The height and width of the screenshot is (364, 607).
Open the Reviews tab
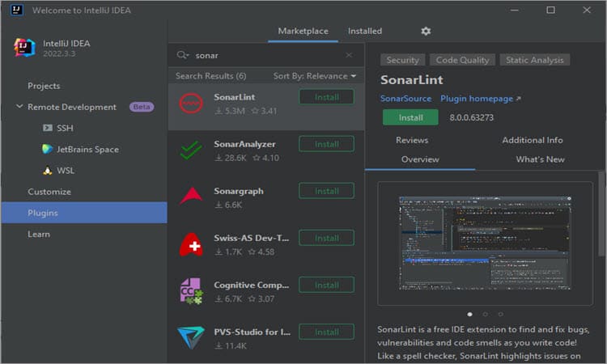click(412, 140)
